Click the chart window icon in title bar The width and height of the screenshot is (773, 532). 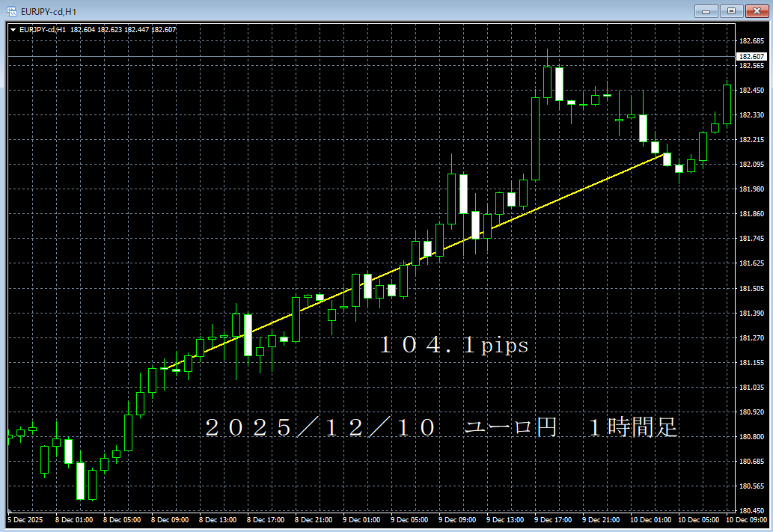pyautogui.click(x=11, y=11)
